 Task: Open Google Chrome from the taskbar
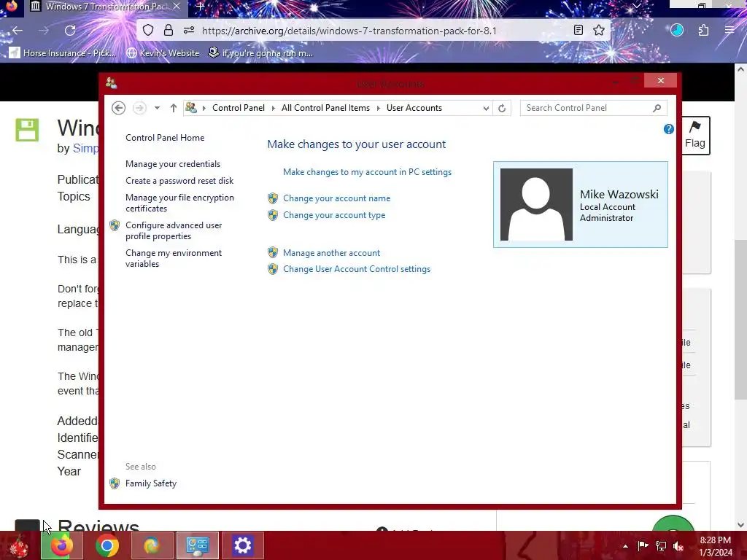tap(107, 545)
